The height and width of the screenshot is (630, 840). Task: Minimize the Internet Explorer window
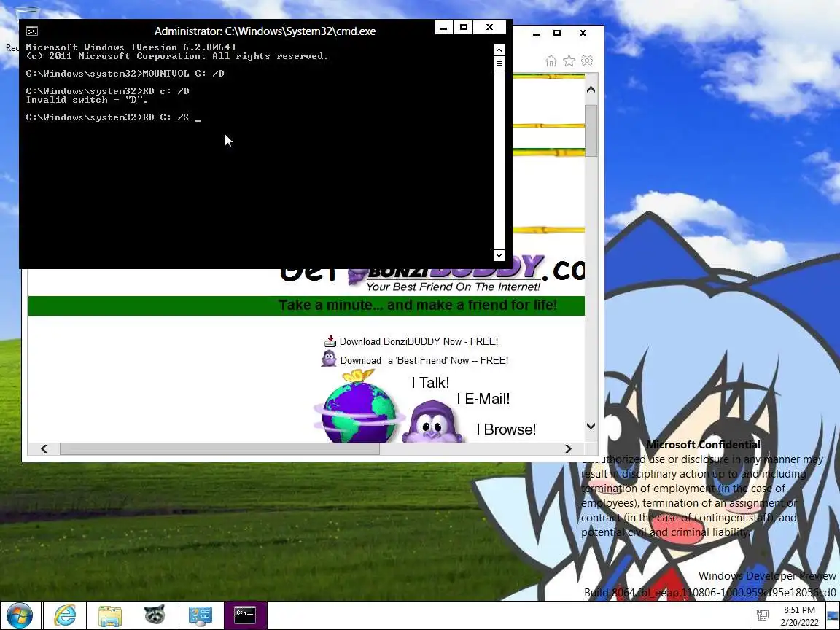536,34
